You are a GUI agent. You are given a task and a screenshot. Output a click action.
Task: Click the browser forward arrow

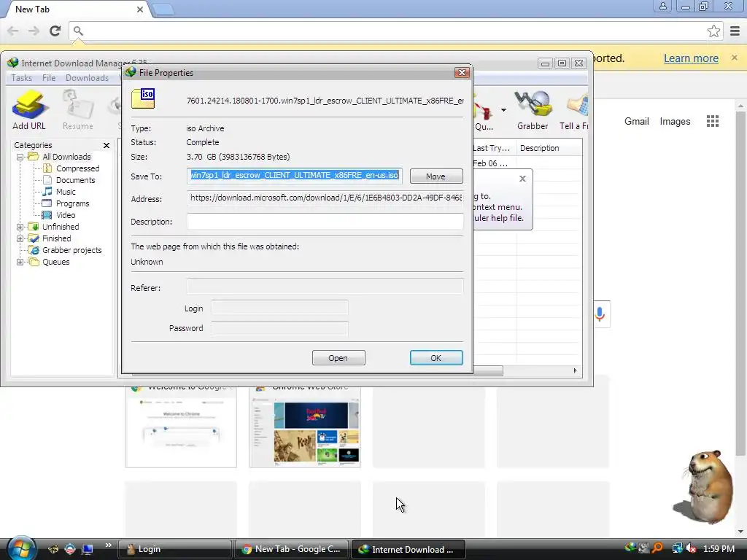pyautogui.click(x=34, y=31)
